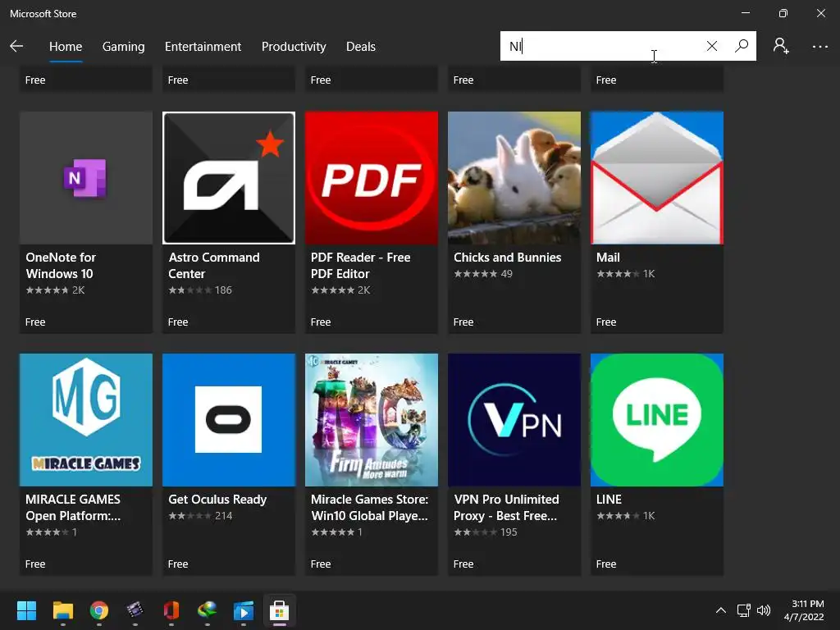Click Microsoft Store taskbar icon
Image resolution: width=840 pixels, height=630 pixels.
click(279, 610)
